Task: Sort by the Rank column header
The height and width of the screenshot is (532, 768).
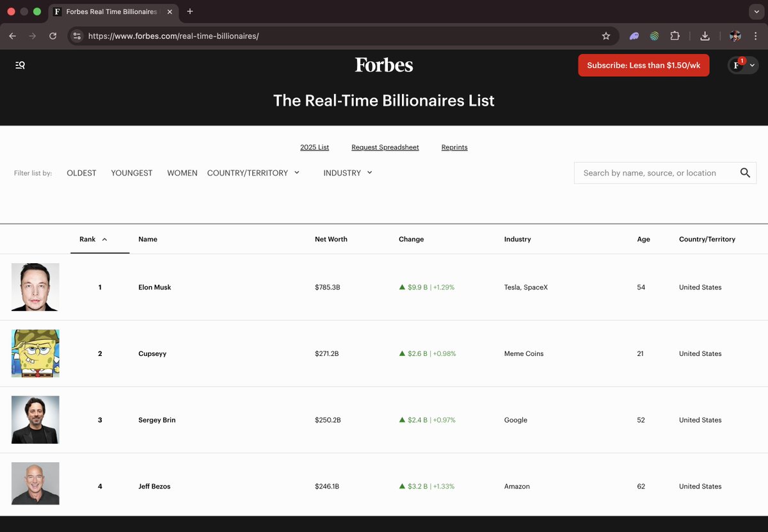Action: (93, 239)
